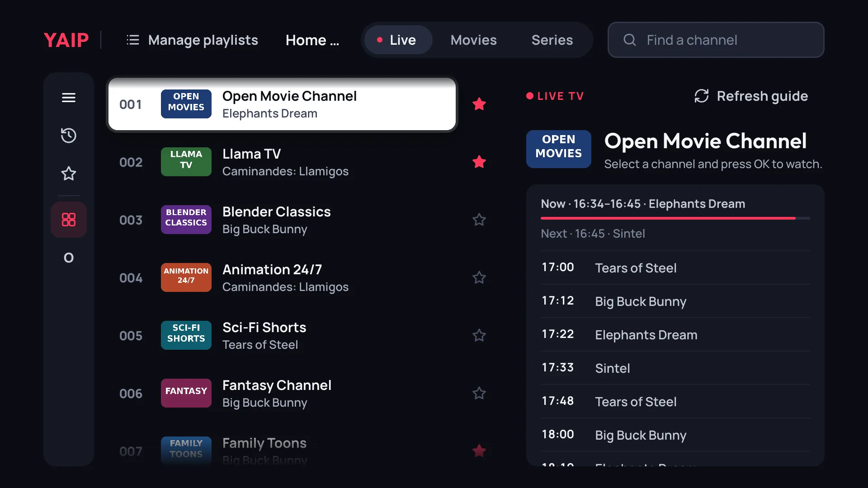
Task: Click the Next 16:45 Sintel entry
Action: tap(593, 234)
